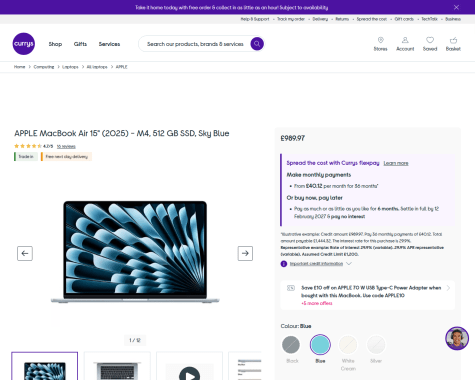Show previous product image arrow
Image resolution: width=475 pixels, height=380 pixels.
point(25,253)
